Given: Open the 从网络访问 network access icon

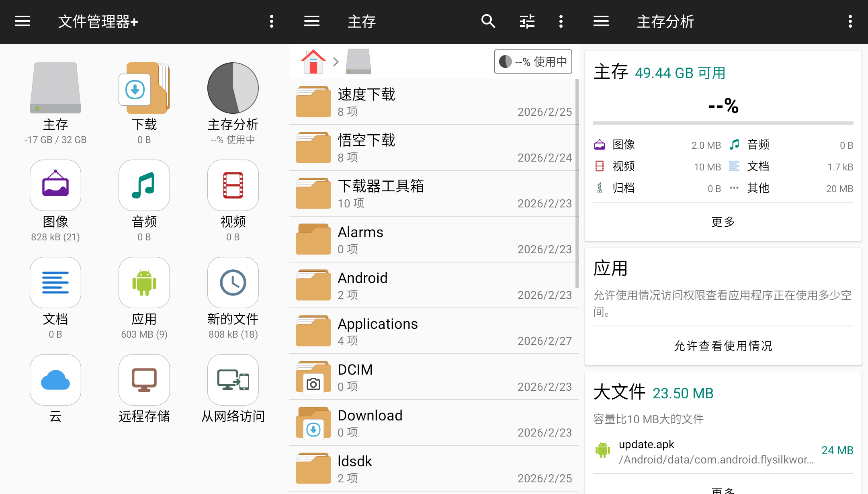Looking at the screenshot, I should 232,380.
